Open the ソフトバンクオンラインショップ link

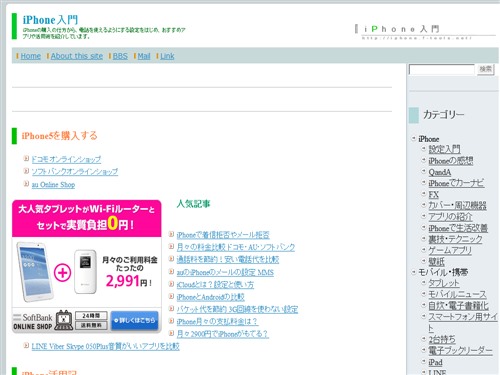pyautogui.click(x=75, y=172)
